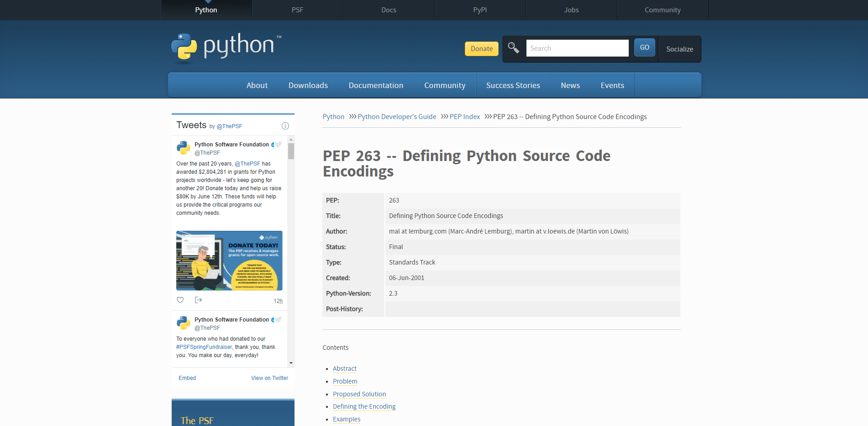This screenshot has height=426, width=868.
Task: Open the News menu
Action: [570, 85]
